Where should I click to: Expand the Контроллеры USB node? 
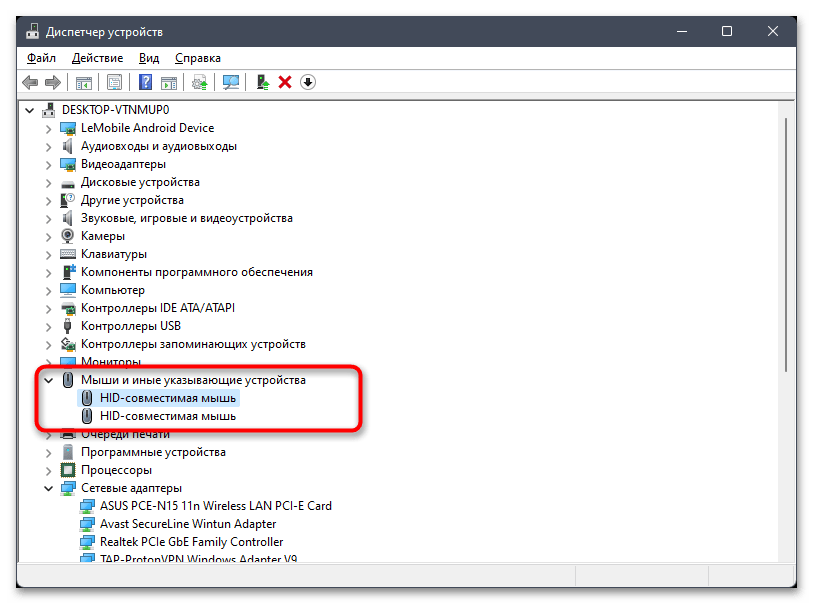coord(48,326)
